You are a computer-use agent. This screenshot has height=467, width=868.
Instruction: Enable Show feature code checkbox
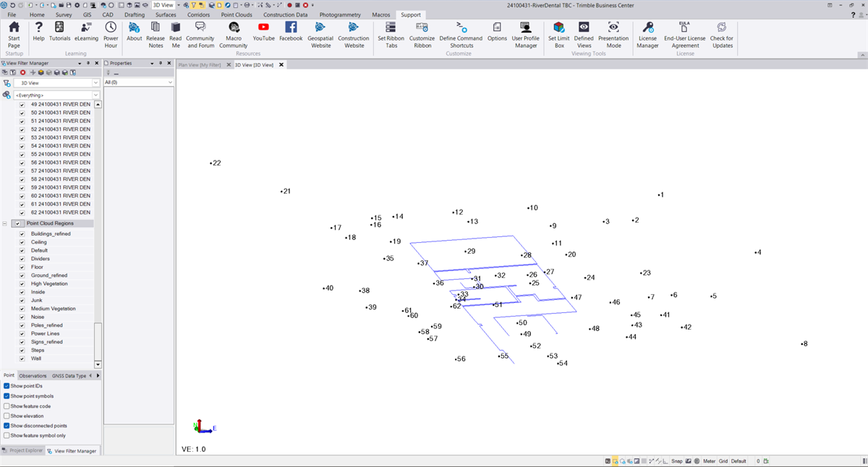click(7, 406)
